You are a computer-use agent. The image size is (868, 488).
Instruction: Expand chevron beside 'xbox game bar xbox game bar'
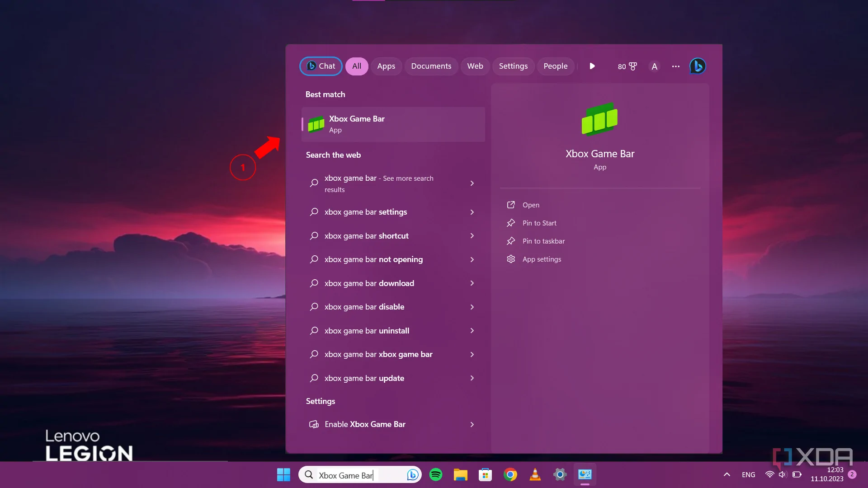[x=472, y=354]
